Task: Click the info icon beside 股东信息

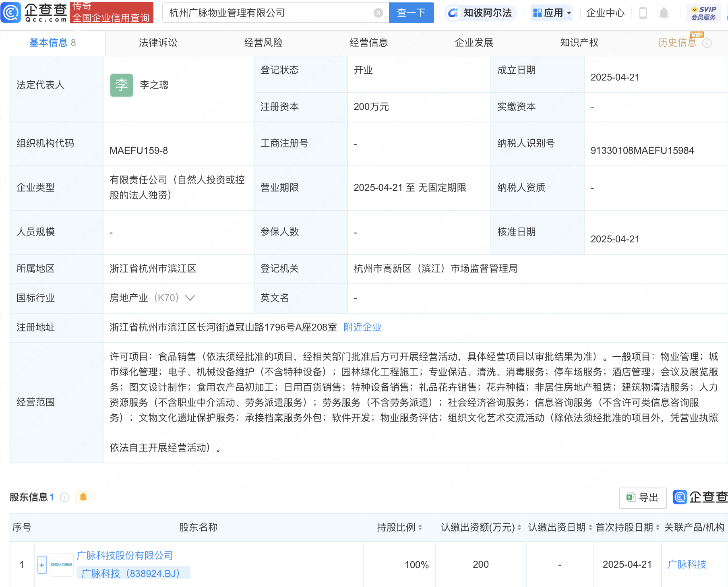Action: tap(64, 497)
